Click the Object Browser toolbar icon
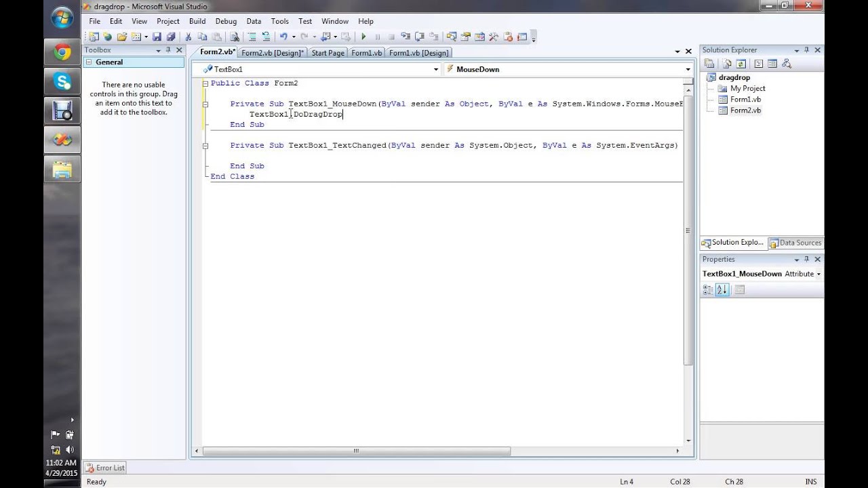Screen dimensions: 868x488 tap(480, 37)
